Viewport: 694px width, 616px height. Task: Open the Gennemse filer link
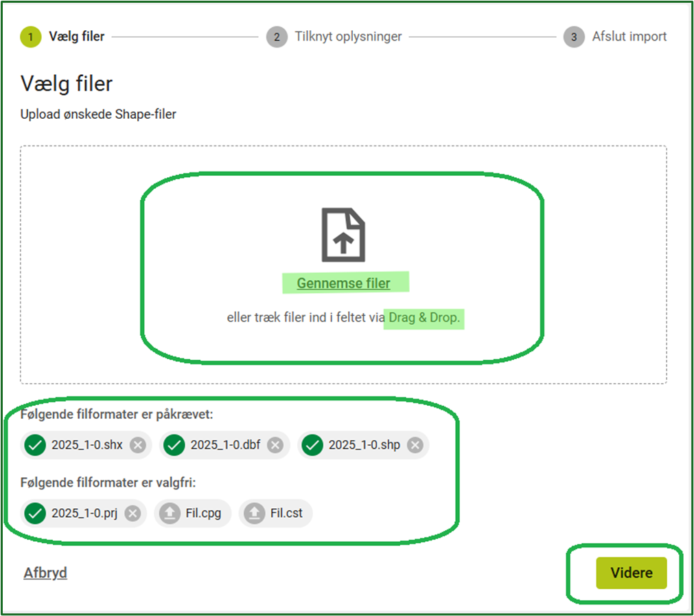pos(343,283)
